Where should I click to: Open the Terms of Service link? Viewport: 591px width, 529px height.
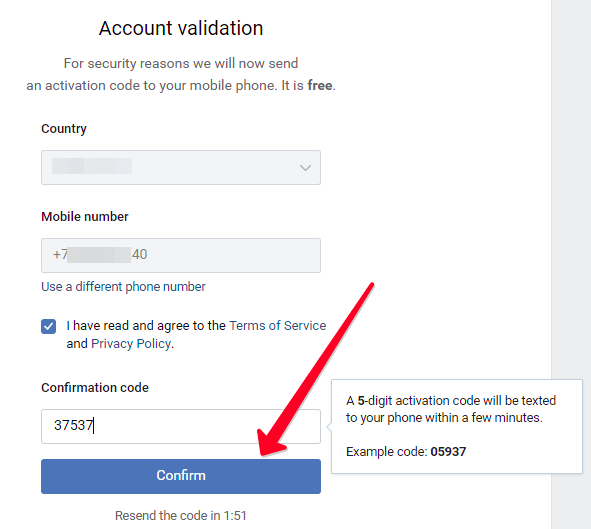[x=277, y=326]
